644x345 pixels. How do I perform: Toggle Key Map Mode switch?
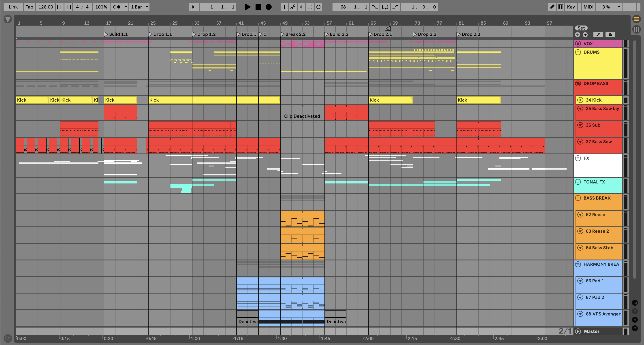pyautogui.click(x=571, y=7)
